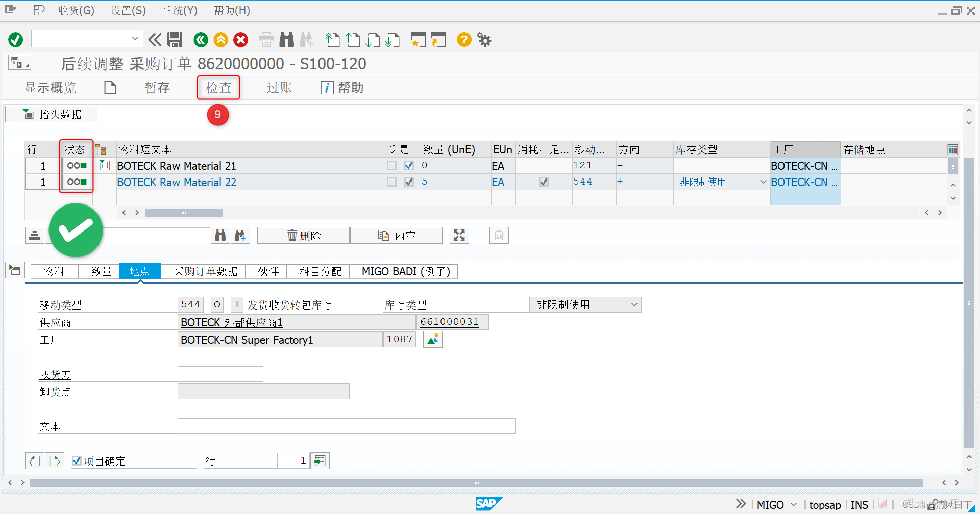Click the create shortcut icon
The height and width of the screenshot is (514, 980).
tap(438, 40)
